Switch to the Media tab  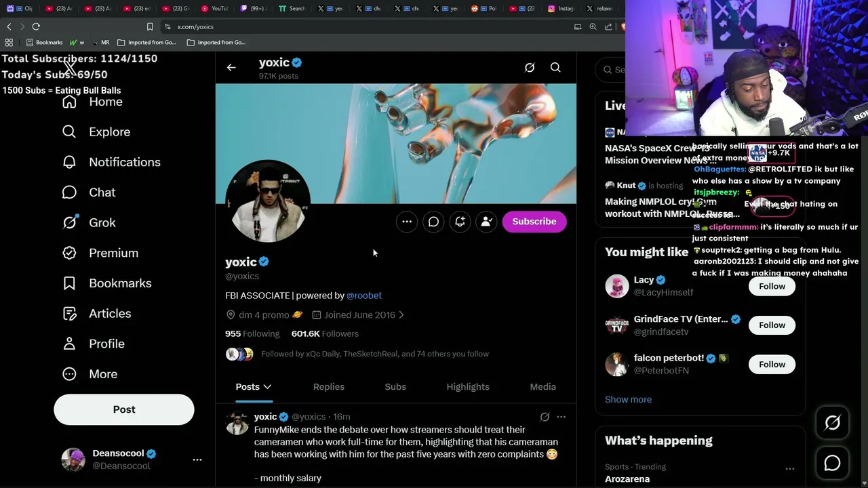tap(542, 387)
